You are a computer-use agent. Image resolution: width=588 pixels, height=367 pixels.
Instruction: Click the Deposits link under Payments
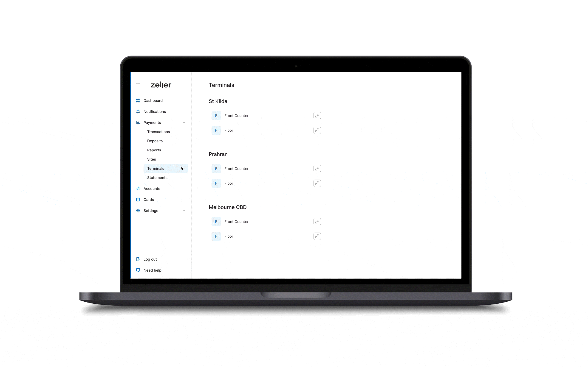155,141
